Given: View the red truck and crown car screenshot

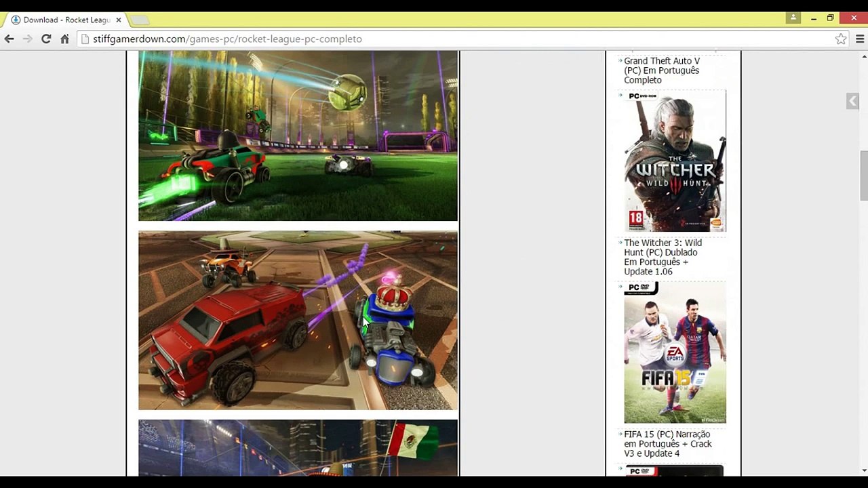Looking at the screenshot, I should [x=298, y=320].
